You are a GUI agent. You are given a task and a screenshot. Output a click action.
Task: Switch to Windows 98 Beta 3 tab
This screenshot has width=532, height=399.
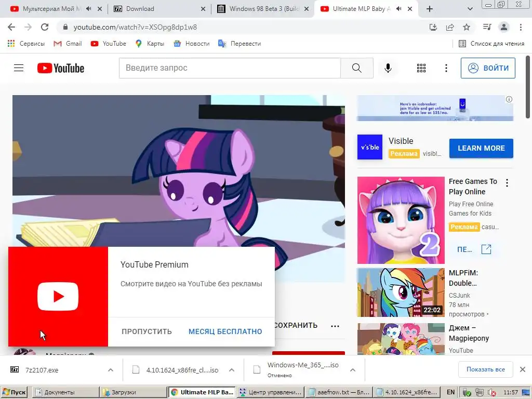click(x=263, y=9)
